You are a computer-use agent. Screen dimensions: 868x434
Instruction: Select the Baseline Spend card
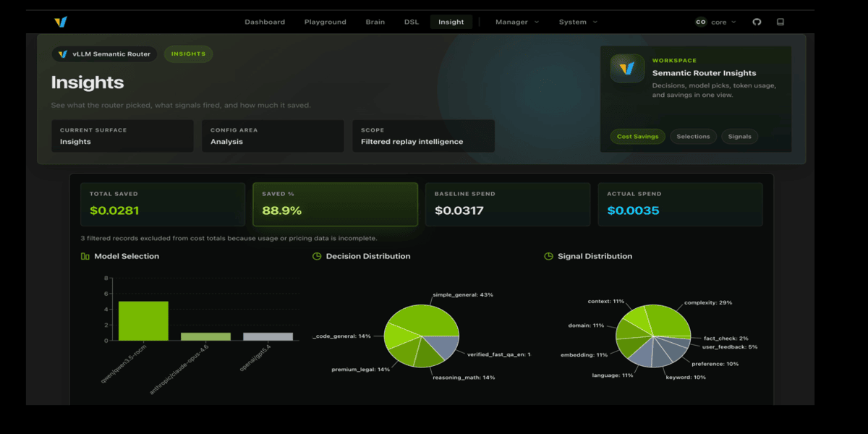pos(508,204)
